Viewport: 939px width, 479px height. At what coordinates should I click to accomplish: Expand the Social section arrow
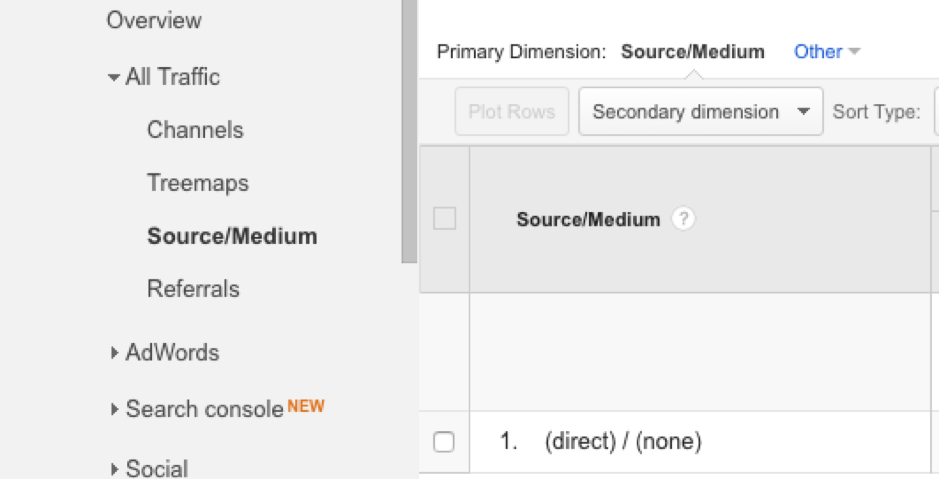pos(114,469)
